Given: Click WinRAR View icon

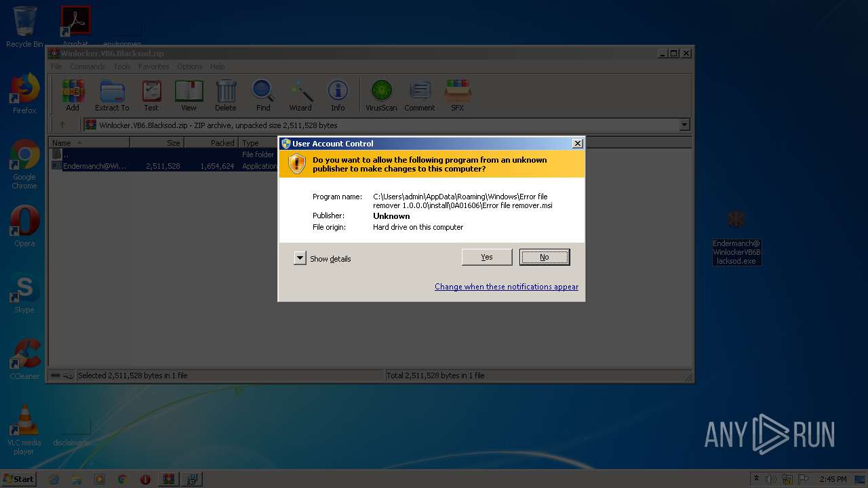Looking at the screenshot, I should (x=189, y=96).
